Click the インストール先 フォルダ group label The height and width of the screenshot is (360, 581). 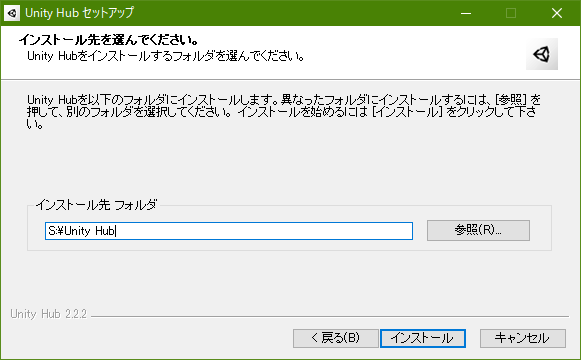coord(96,204)
